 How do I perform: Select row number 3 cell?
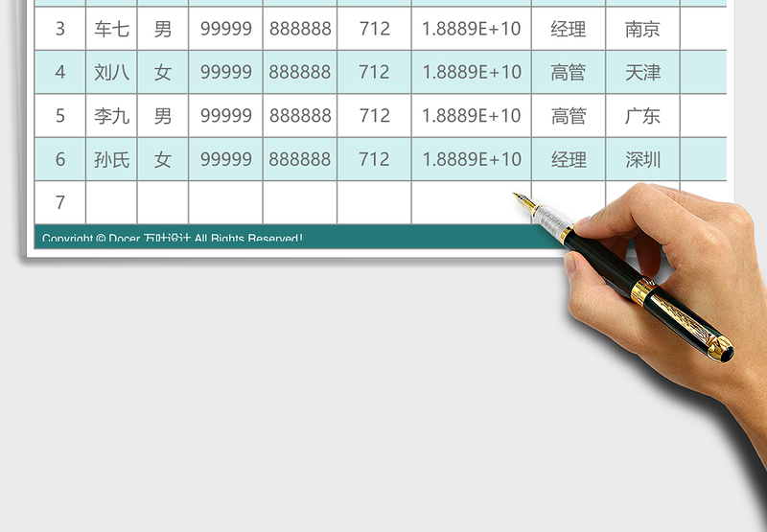[60, 29]
